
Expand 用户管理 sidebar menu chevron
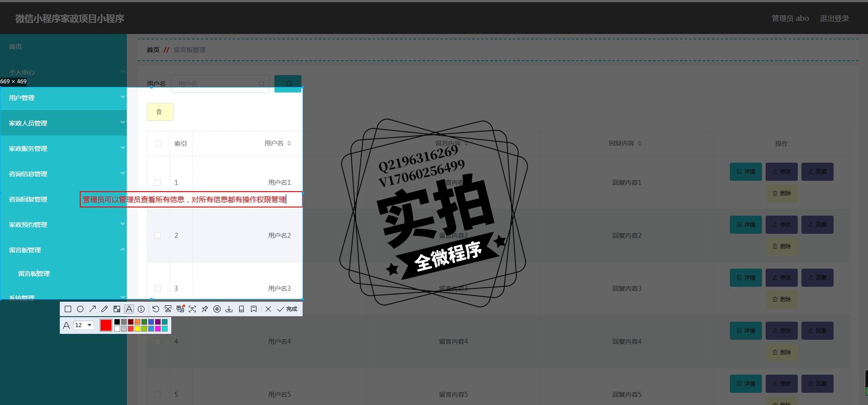122,97
